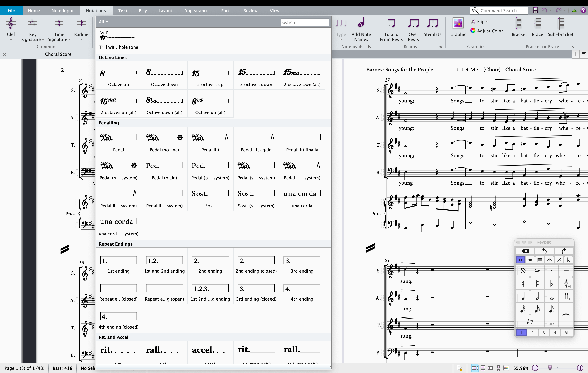Open the Noteheads group dialog launcher
Image resolution: width=588 pixels, height=373 pixels.
(370, 47)
